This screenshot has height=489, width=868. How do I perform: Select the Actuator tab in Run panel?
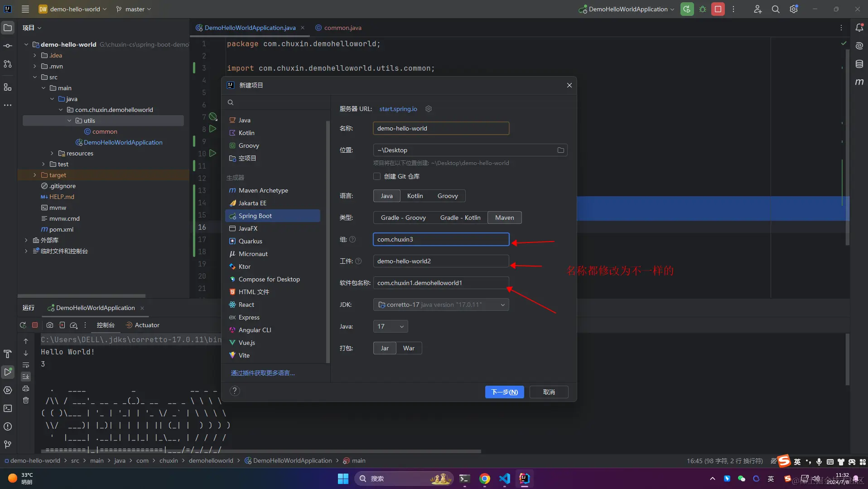point(142,325)
